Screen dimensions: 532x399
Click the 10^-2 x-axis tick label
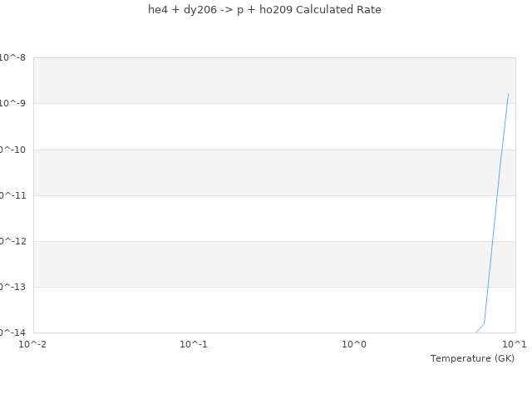pos(32,344)
